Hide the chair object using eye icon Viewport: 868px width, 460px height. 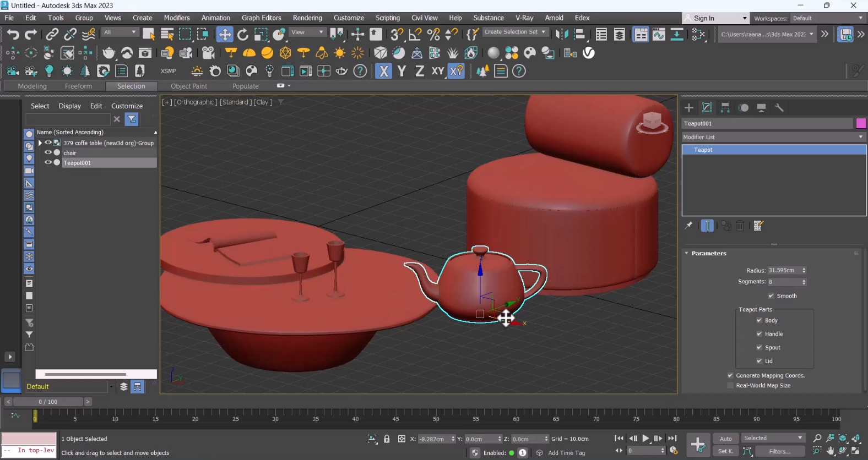[x=48, y=153]
